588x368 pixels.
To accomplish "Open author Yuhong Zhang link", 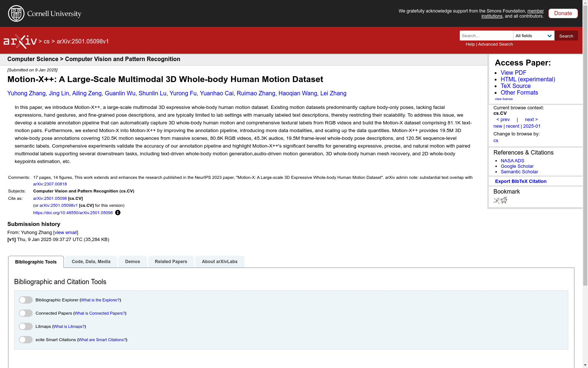I will coord(26,93).
